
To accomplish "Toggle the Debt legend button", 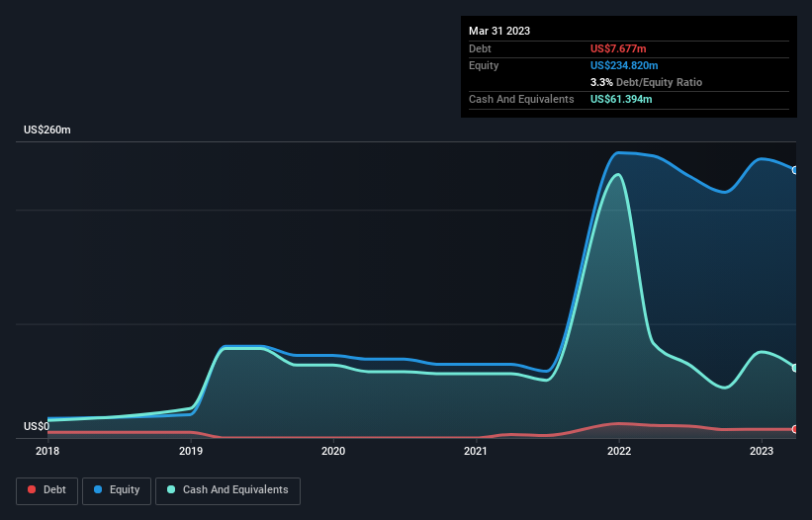I will 46,490.
